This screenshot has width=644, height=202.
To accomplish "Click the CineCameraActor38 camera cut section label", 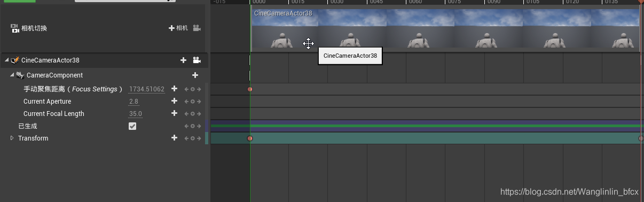I will (x=283, y=13).
